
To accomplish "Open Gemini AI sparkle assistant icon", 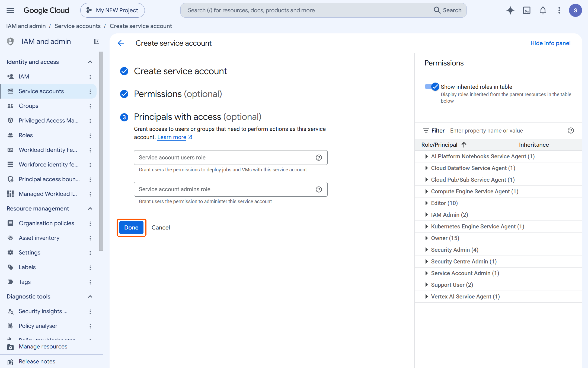I will (x=510, y=10).
